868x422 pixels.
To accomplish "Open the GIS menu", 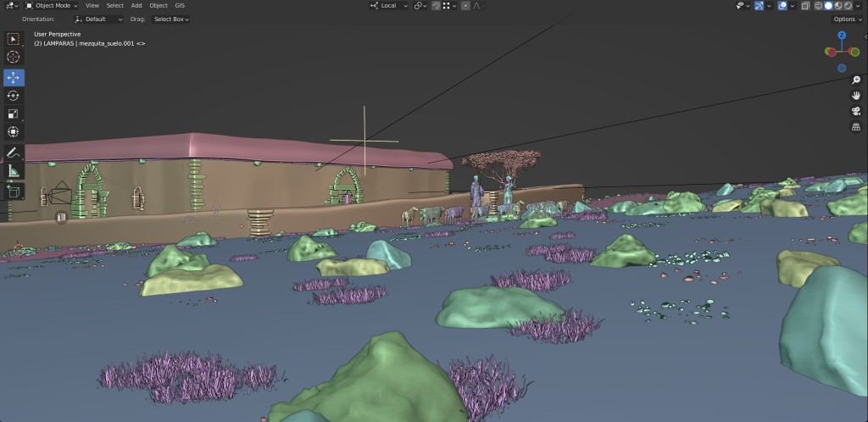I will 180,5.
